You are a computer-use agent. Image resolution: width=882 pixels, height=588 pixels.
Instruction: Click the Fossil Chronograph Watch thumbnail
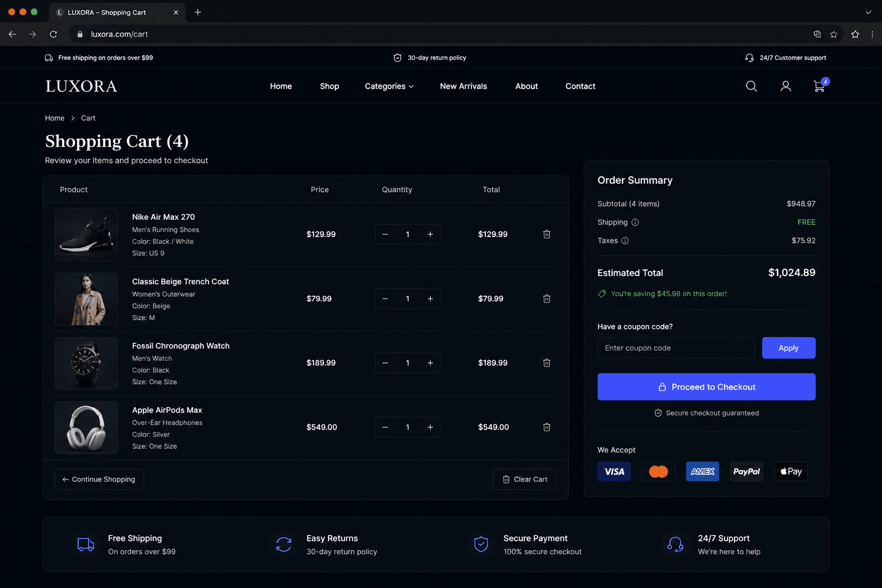click(x=86, y=363)
